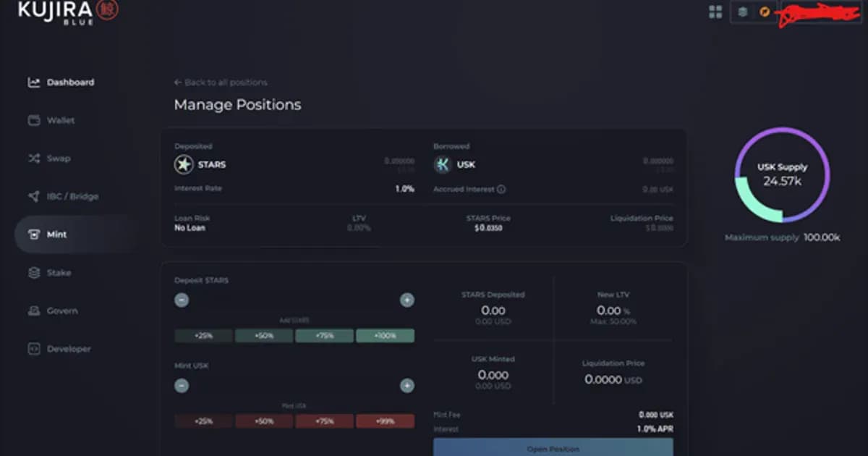Open Govern page

click(62, 311)
